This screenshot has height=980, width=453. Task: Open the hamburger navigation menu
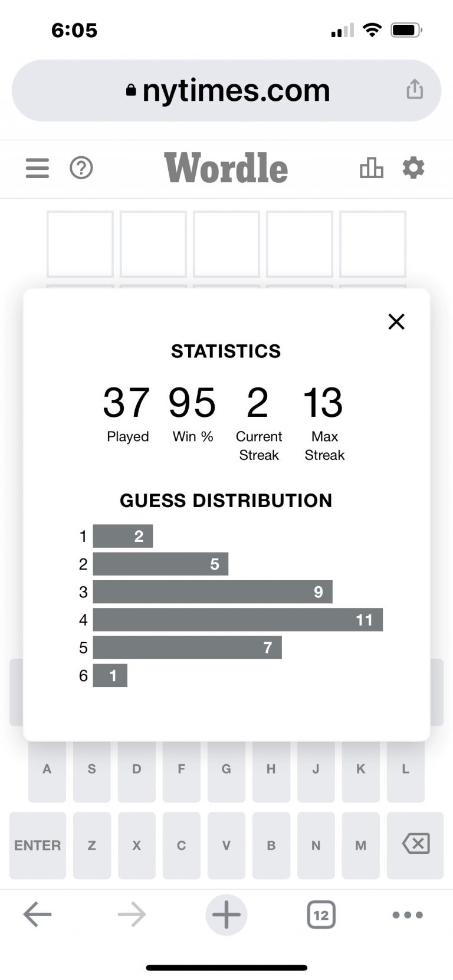37,168
